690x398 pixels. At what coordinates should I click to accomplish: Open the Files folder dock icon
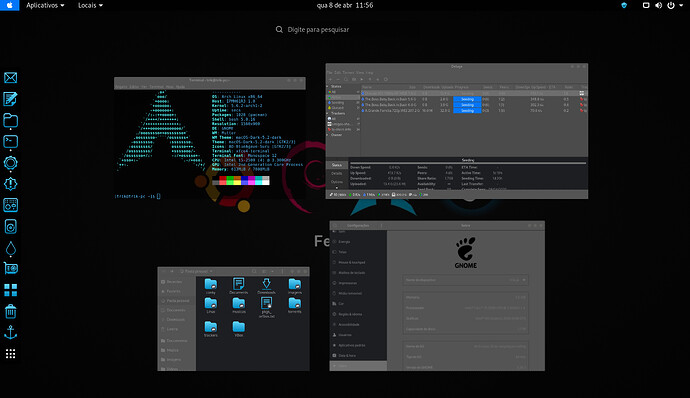pos(11,120)
